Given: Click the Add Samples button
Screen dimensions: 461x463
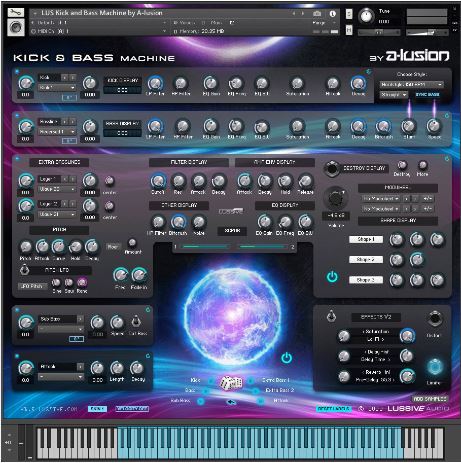Looking at the screenshot, I should [430, 399].
